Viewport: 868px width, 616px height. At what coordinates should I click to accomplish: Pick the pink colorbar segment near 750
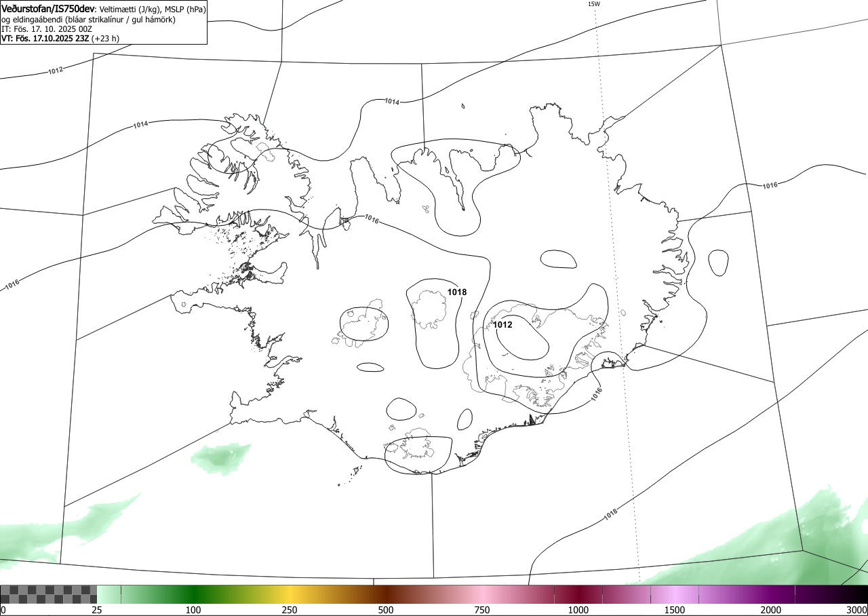(482, 594)
